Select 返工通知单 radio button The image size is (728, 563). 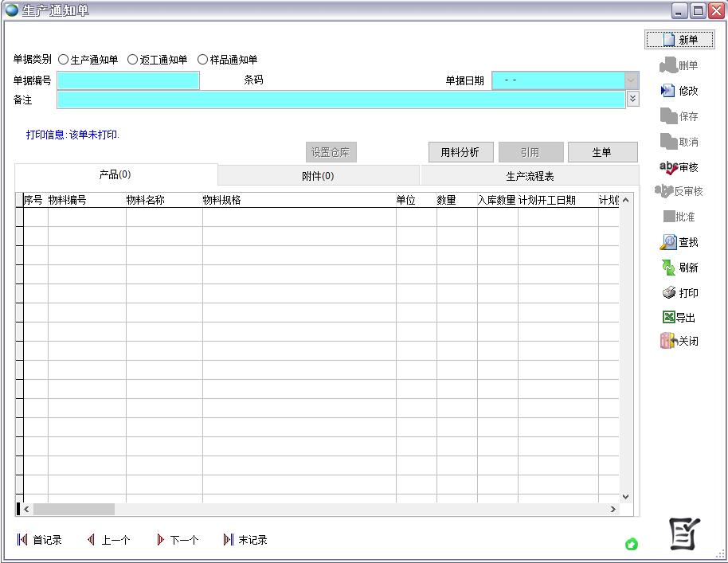pyautogui.click(x=133, y=60)
